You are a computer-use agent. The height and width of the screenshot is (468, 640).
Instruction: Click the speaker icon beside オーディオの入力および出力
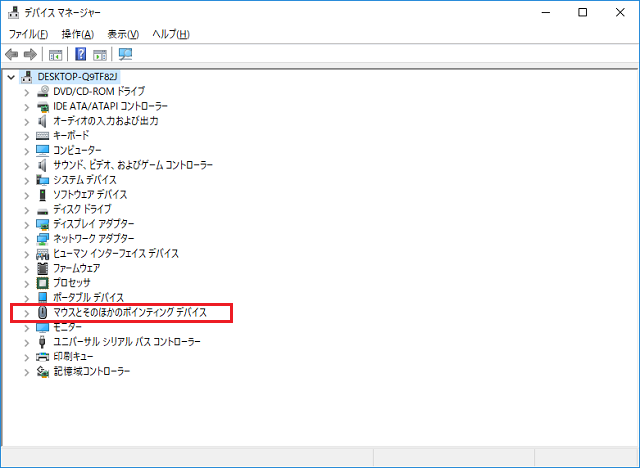click(x=42, y=121)
